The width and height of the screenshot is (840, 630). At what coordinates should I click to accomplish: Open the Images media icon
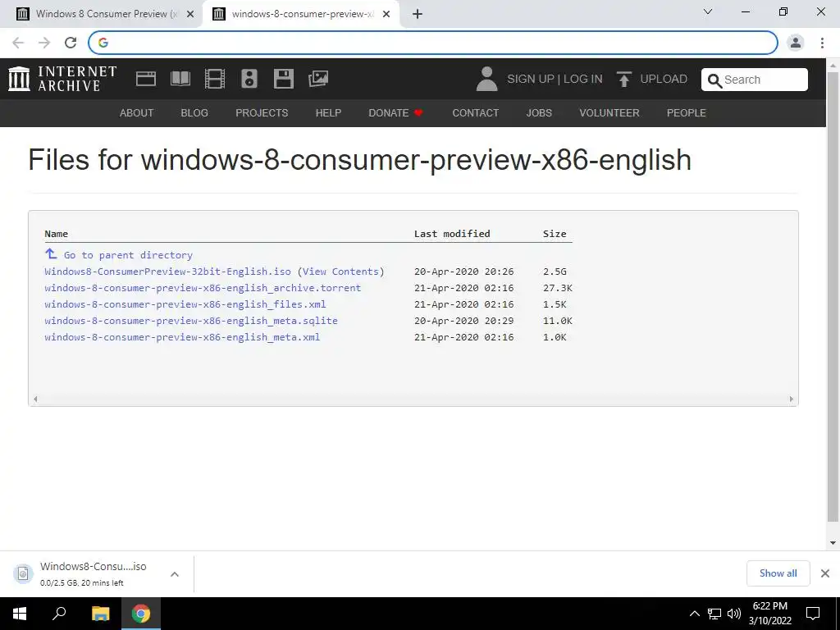pyautogui.click(x=318, y=79)
